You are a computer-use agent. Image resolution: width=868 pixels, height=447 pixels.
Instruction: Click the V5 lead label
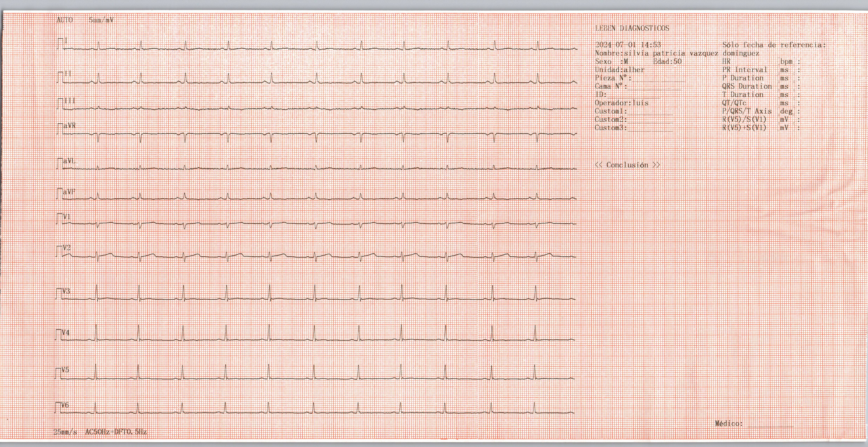click(x=65, y=370)
